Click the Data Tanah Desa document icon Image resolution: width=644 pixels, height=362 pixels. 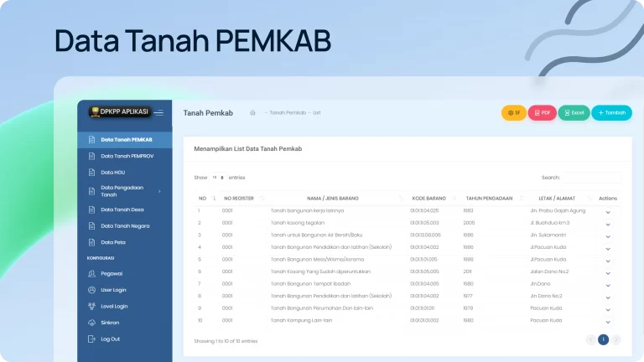click(x=91, y=209)
